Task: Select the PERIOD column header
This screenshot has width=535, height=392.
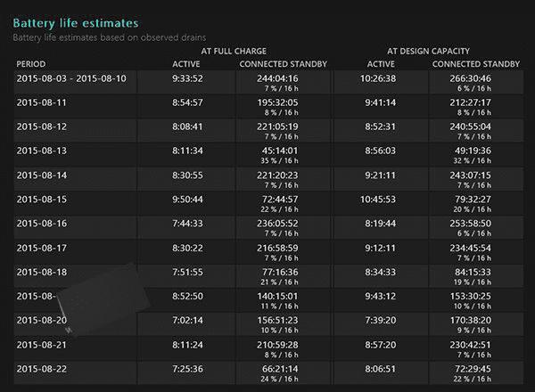Action: [x=34, y=64]
